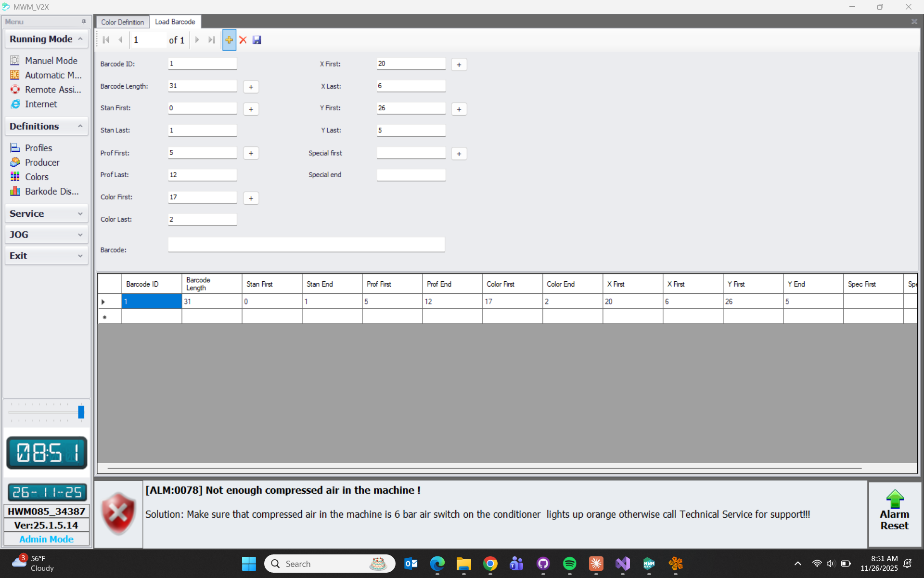Collapse the Running Mode section
The width and height of the screenshot is (924, 578).
[80, 39]
